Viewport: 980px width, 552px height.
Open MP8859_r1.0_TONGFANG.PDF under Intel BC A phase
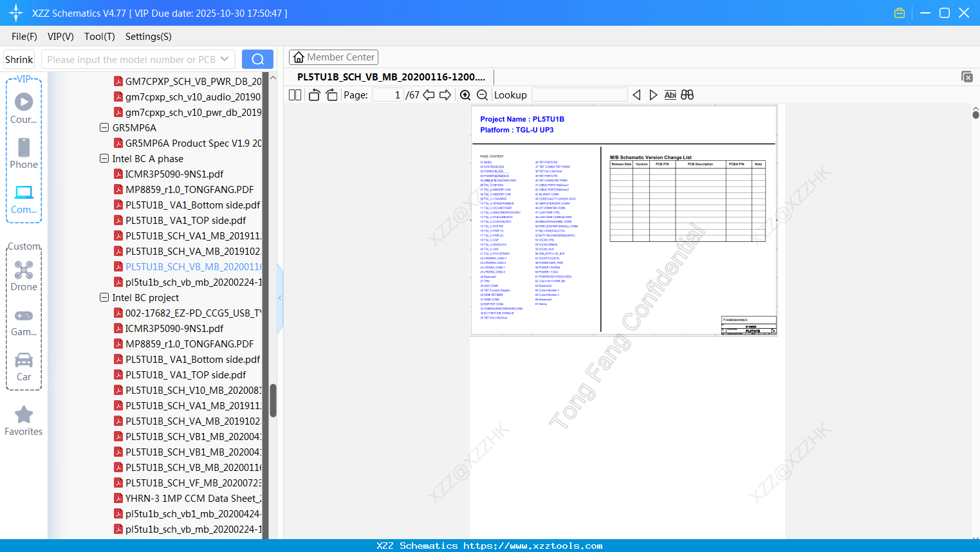click(x=184, y=189)
